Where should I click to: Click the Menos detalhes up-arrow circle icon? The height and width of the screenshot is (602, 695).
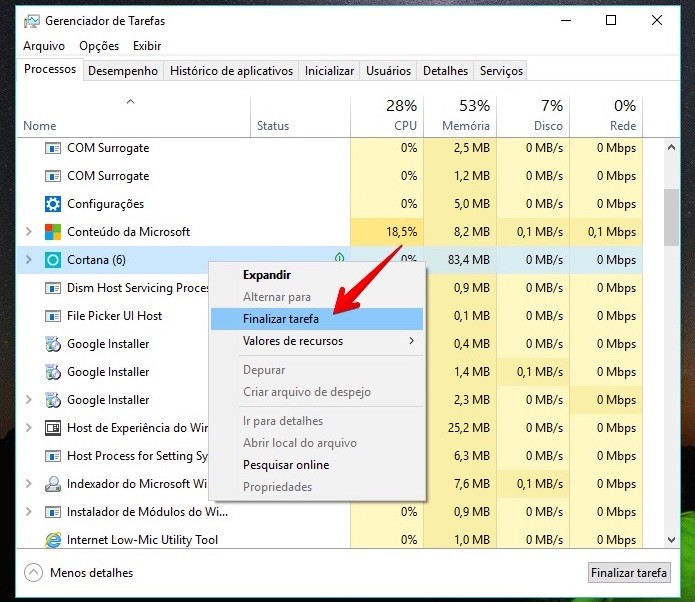pos(33,573)
